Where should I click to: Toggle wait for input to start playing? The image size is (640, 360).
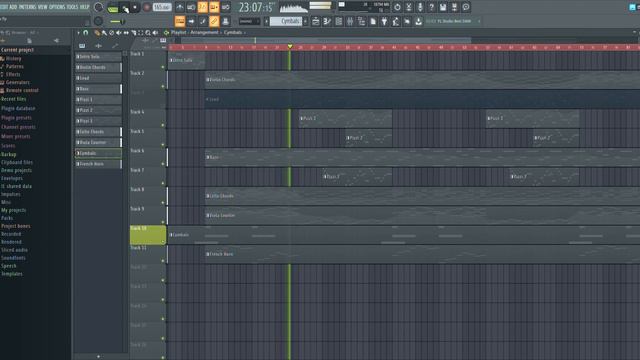pyautogui.click(x=191, y=7)
